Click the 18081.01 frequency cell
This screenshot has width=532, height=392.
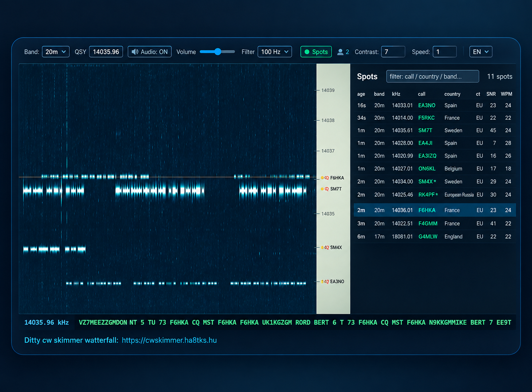402,237
